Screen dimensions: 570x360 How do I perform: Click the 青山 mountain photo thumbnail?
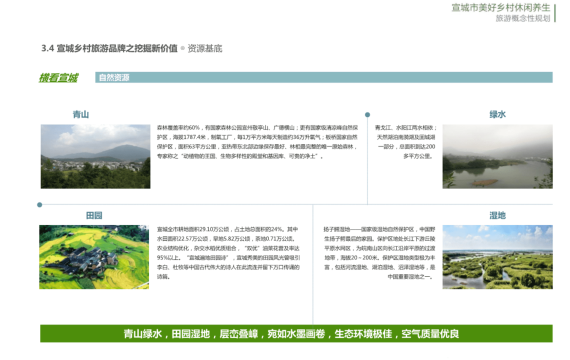[95, 156]
